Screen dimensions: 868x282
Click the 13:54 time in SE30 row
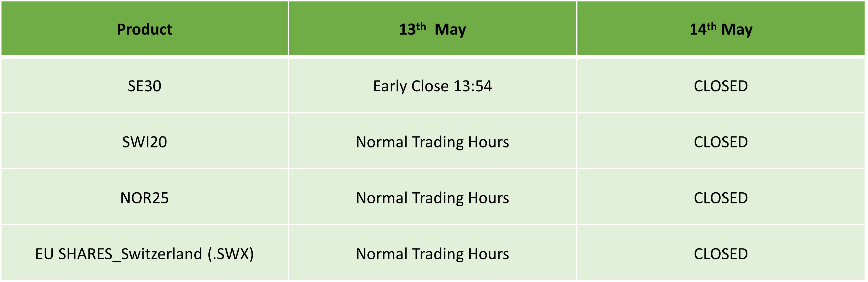coord(473,86)
